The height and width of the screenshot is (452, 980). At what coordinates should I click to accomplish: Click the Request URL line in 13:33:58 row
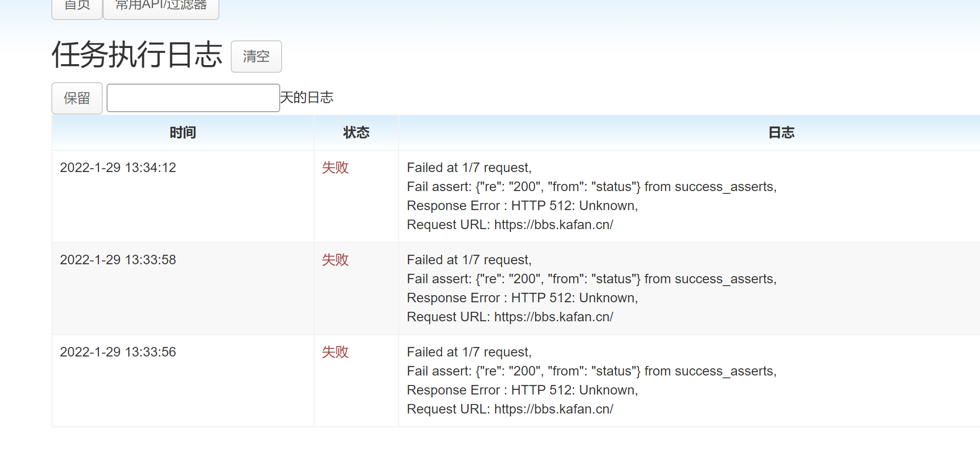[510, 317]
